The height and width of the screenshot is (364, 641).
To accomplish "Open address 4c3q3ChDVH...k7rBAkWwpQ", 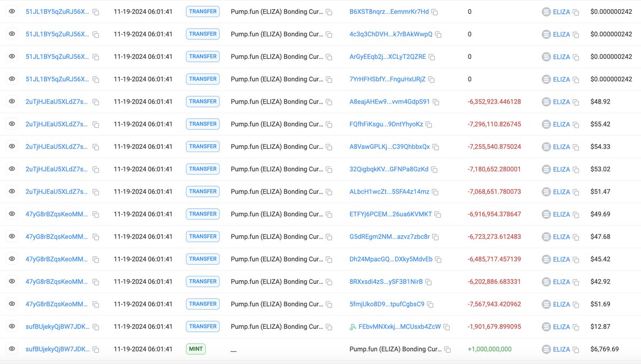I will tap(391, 34).
